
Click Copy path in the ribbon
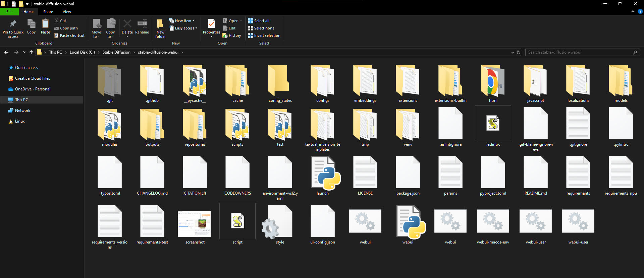coord(66,28)
